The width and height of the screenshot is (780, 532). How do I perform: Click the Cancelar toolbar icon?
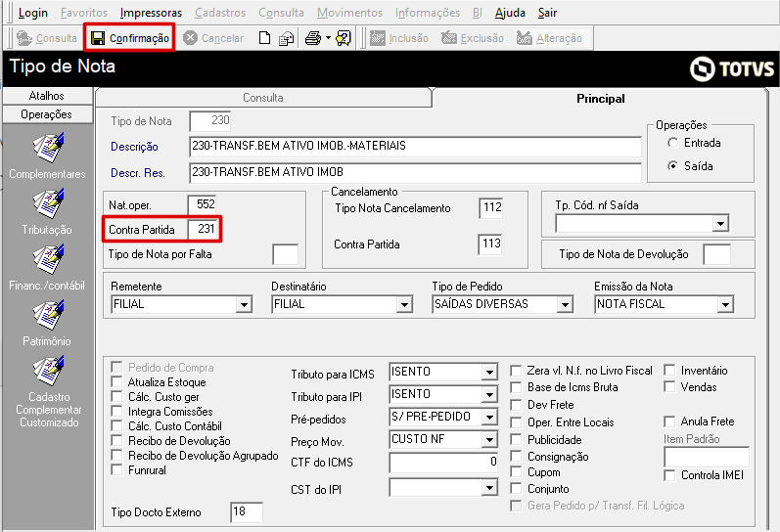(190, 38)
